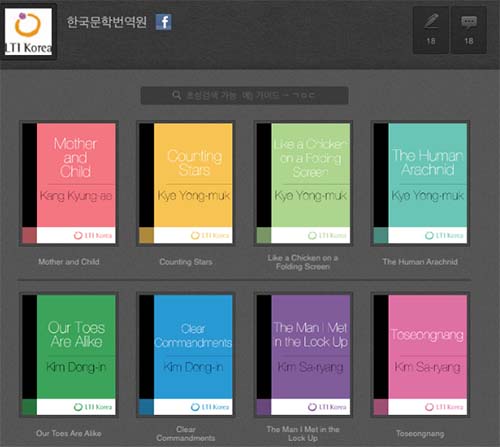The image size is (500, 447).
Task: Open the Mother and Child book cover
Action: (69, 183)
